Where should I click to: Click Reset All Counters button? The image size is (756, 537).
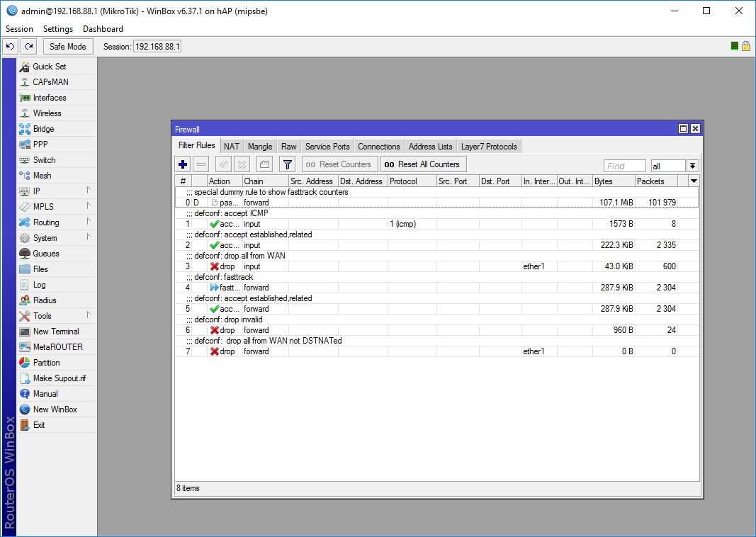click(x=423, y=164)
